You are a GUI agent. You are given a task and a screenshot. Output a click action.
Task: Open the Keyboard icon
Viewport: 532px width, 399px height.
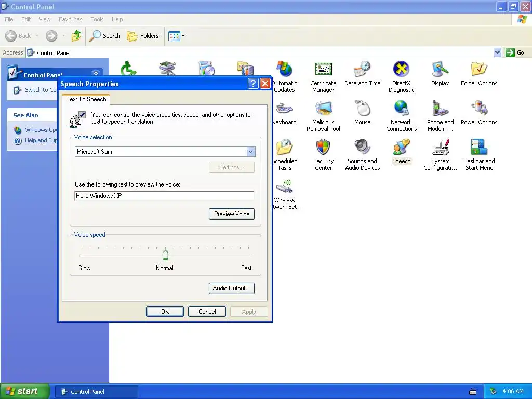[284, 109]
